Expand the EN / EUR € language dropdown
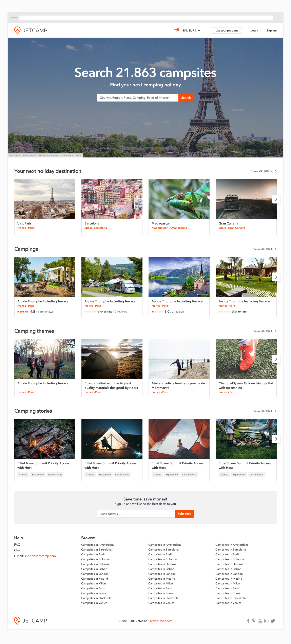 pyautogui.click(x=192, y=30)
